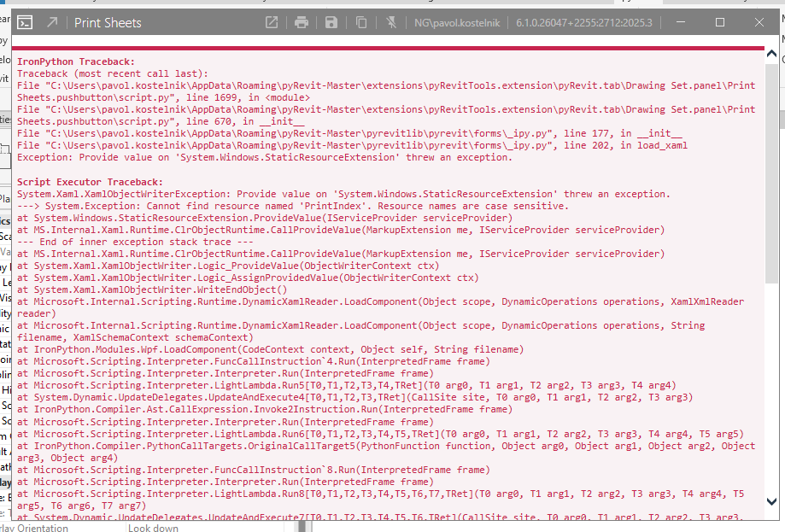Print the output window contents
This screenshot has height=532, width=785.
pos(301,22)
